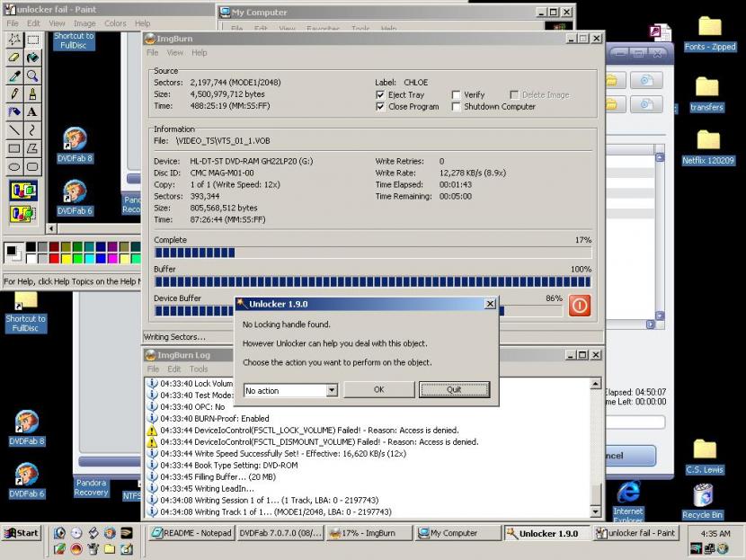The image size is (746, 560).
Task: Enable the Verify checkbox
Action: [x=457, y=94]
